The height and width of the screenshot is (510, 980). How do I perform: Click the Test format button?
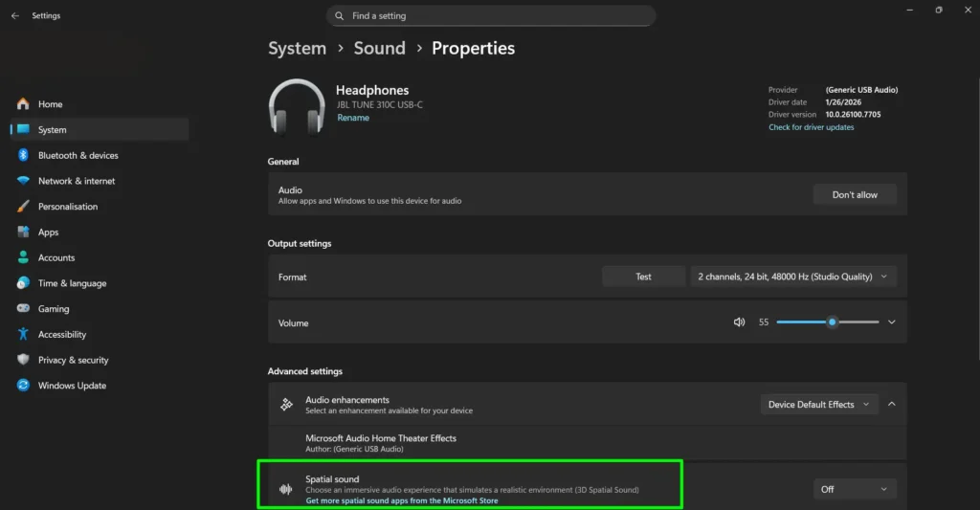[643, 277]
